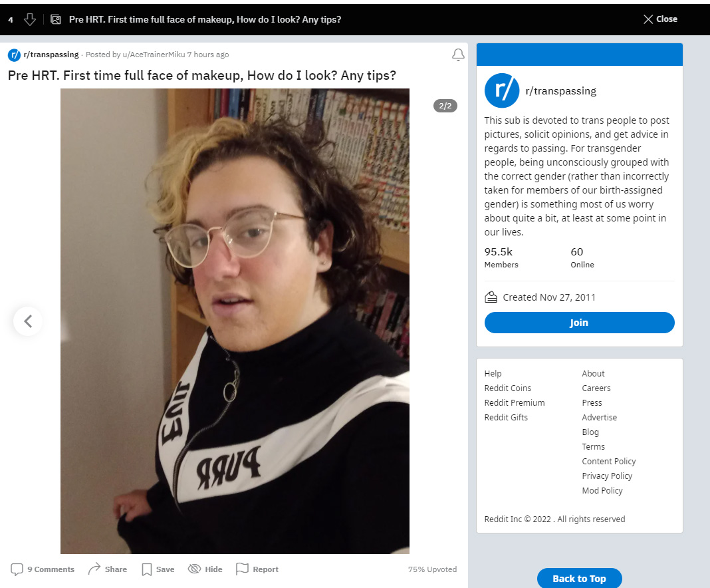Viewport: 710px width, 588px height.
Task: Close the post overlay
Action: (660, 19)
